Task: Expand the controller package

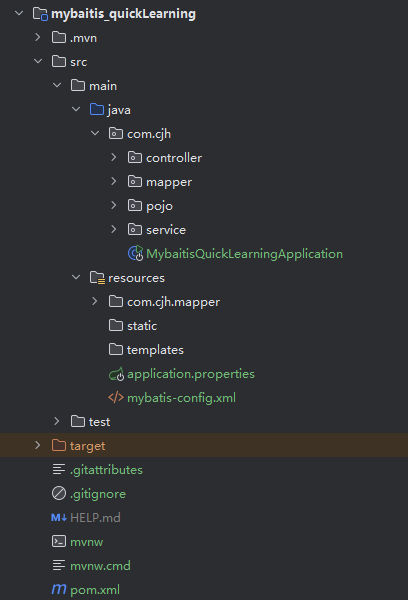Action: coord(114,157)
